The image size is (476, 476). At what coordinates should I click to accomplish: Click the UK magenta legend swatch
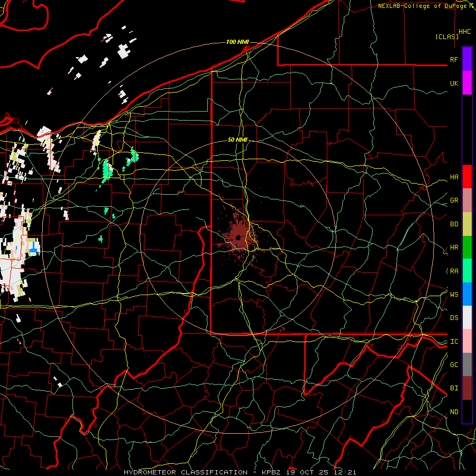click(x=467, y=83)
